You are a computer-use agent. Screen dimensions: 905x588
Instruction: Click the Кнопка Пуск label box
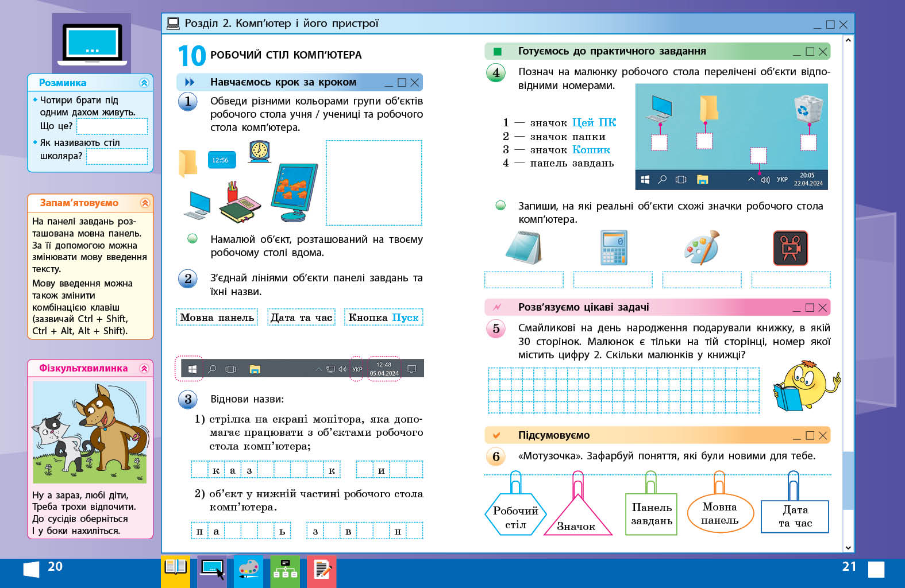(x=383, y=318)
